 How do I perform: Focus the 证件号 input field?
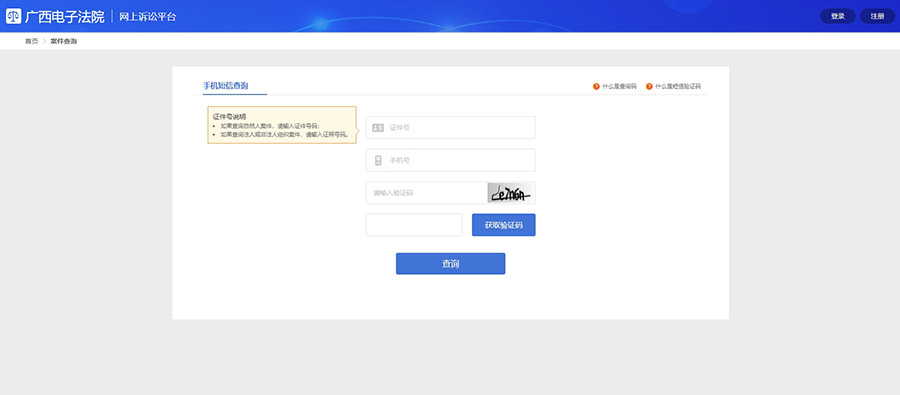pos(451,127)
